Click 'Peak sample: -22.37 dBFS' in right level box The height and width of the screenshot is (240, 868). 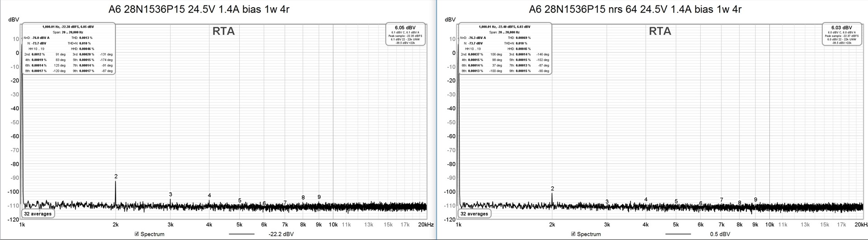[842, 36]
